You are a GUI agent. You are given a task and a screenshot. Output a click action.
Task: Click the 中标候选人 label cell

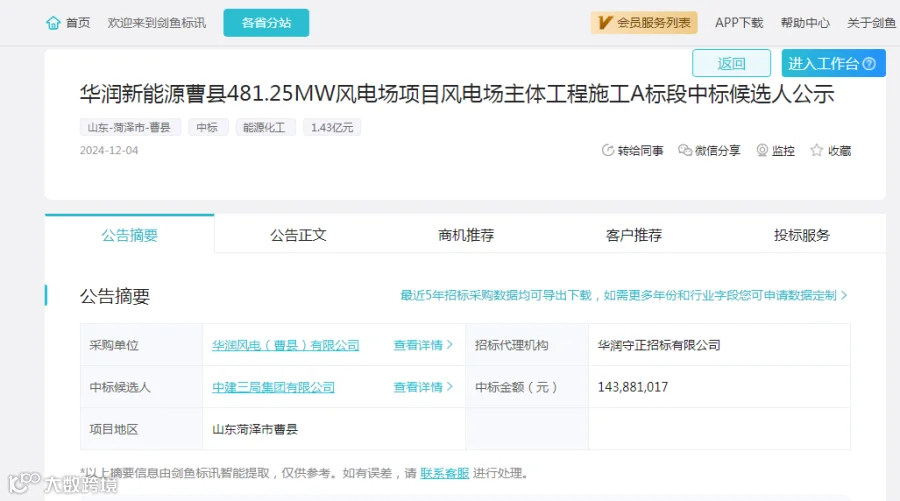(141, 387)
